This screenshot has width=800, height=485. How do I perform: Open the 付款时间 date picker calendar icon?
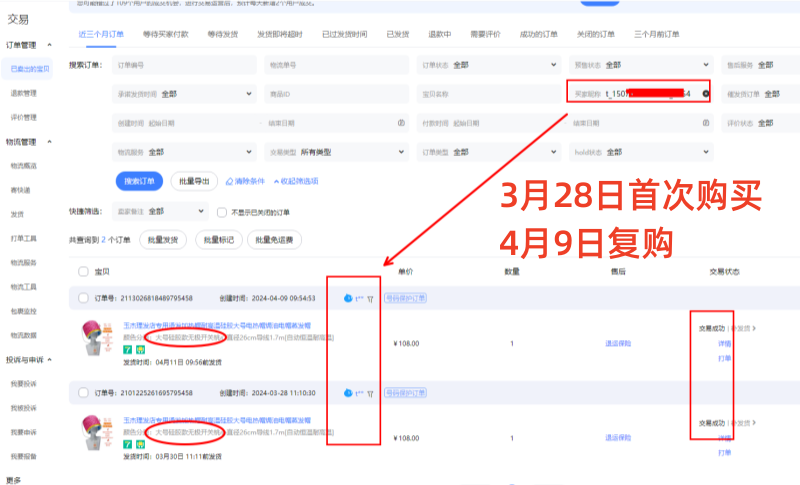pos(706,123)
